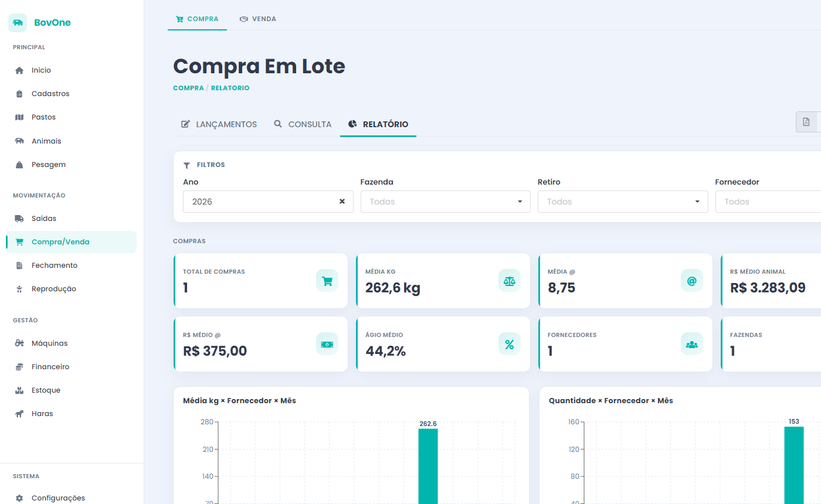Click the 262.6 bar in Média kg chart
The image size is (821, 504).
(x=428, y=466)
